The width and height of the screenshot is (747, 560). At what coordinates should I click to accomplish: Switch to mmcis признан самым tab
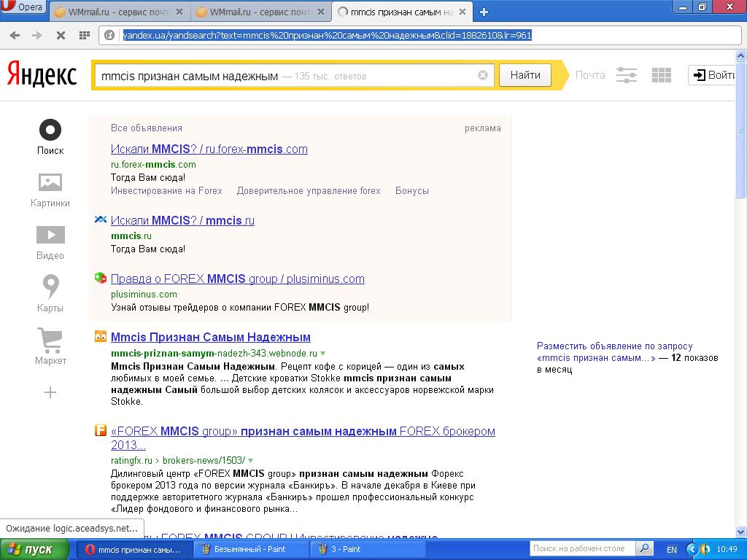[402, 12]
